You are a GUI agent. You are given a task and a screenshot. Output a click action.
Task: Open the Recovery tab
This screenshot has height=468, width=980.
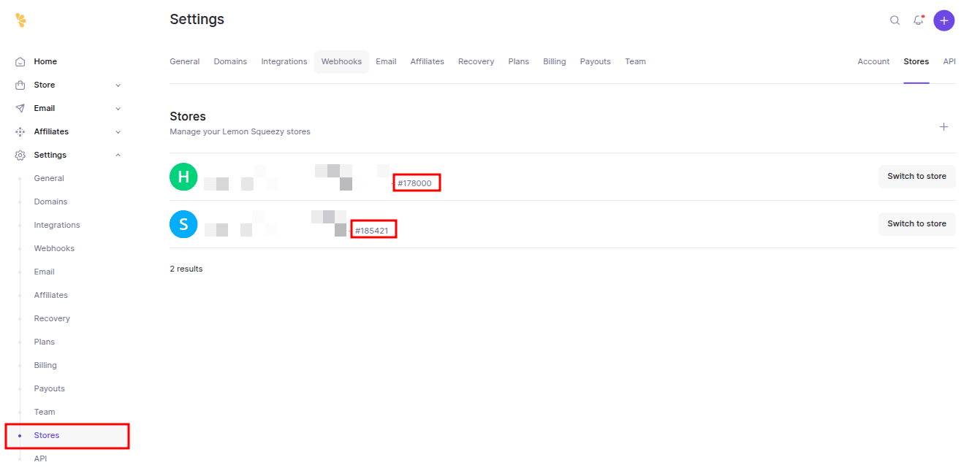point(476,62)
